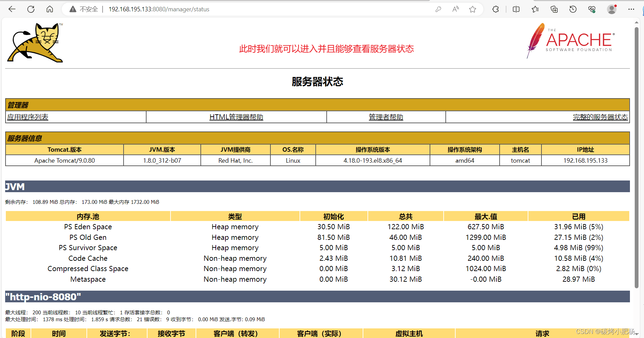Open the collections icon

coord(554,9)
